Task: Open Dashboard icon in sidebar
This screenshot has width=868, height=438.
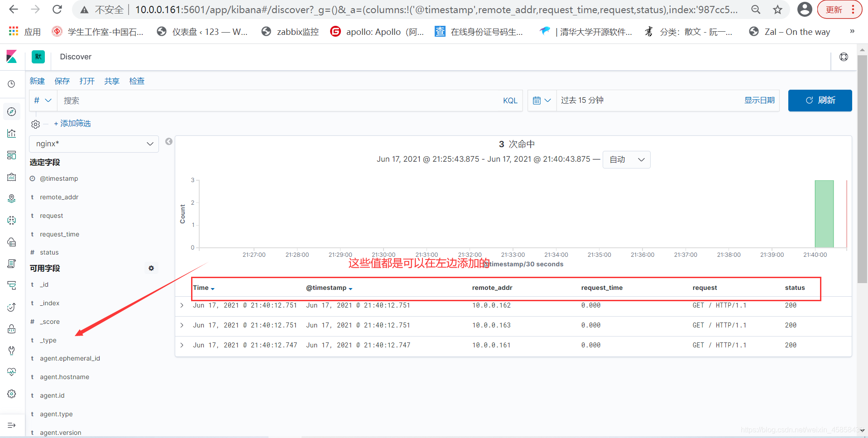Action: [x=12, y=155]
